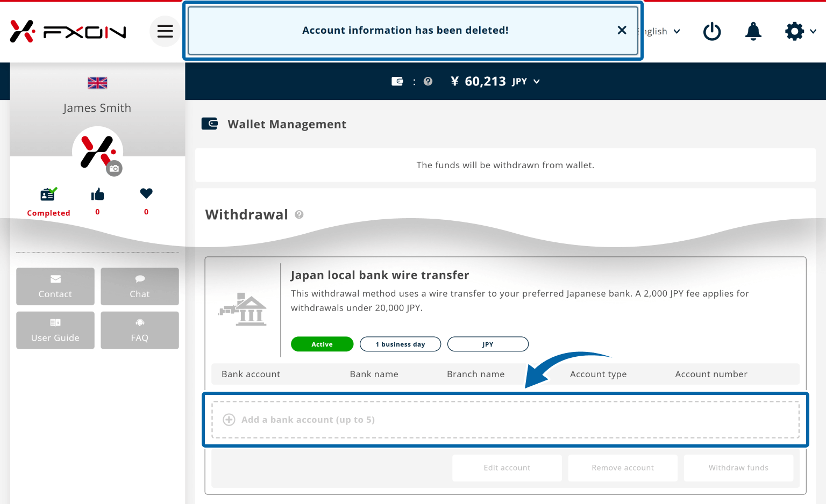Open the hamburger navigation menu

click(x=165, y=31)
